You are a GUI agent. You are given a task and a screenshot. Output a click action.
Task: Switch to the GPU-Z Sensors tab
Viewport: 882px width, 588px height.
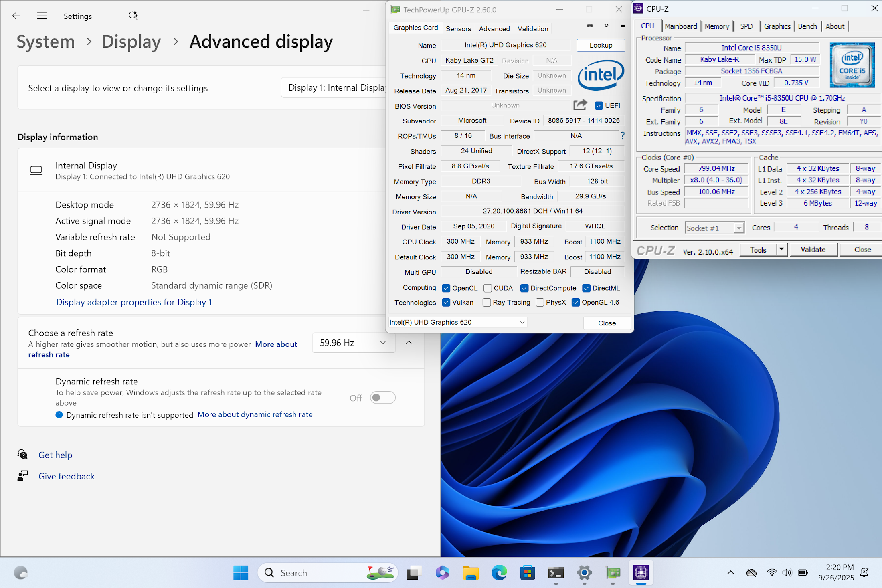(458, 29)
